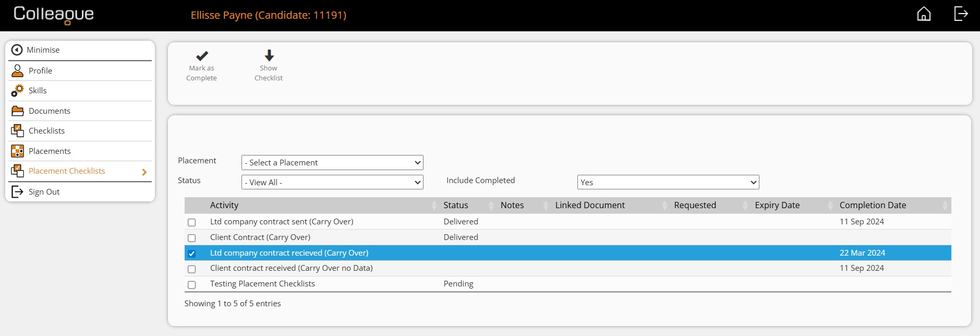
Task: Open Skills via the gears icon
Action: 18,91
